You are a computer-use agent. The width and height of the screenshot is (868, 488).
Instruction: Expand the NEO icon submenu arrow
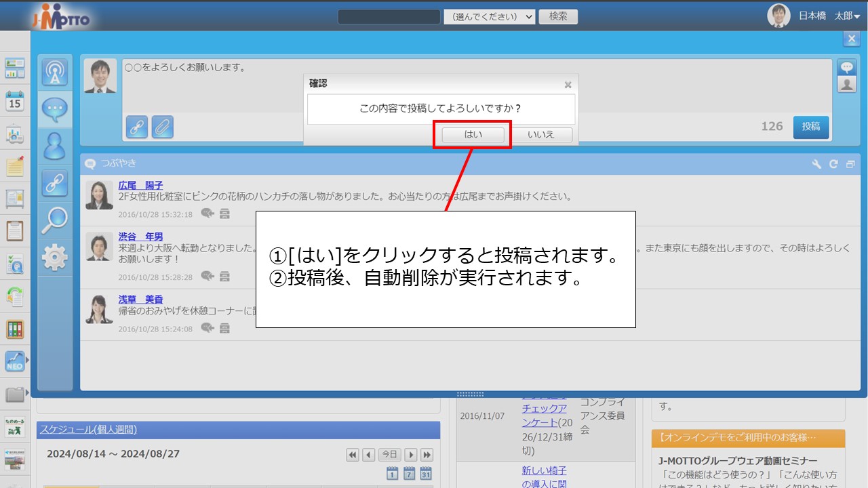click(x=28, y=361)
